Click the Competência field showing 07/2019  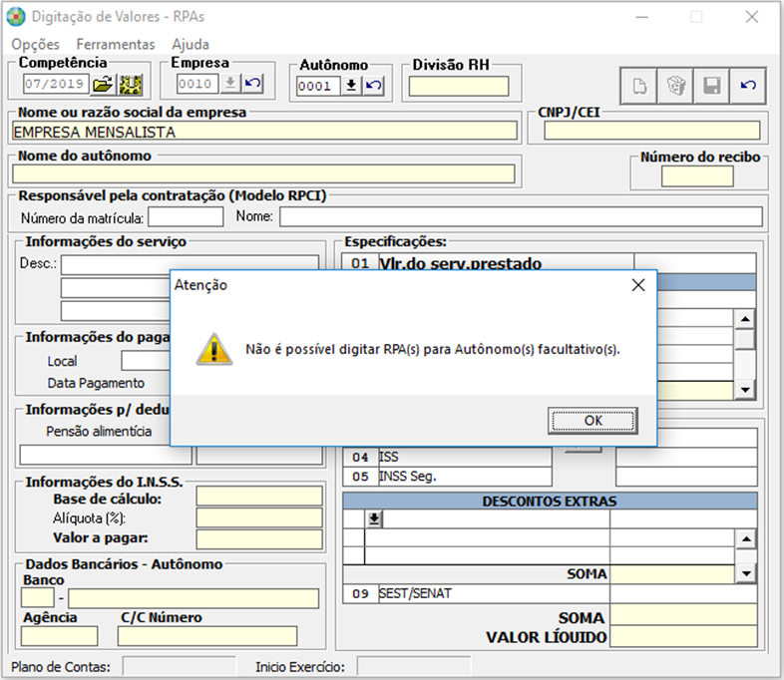pos(56,84)
